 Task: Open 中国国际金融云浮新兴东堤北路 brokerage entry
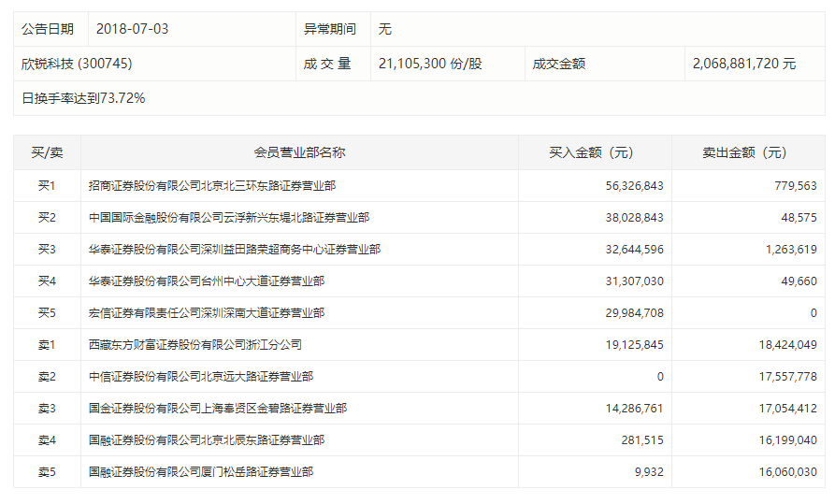coord(229,218)
